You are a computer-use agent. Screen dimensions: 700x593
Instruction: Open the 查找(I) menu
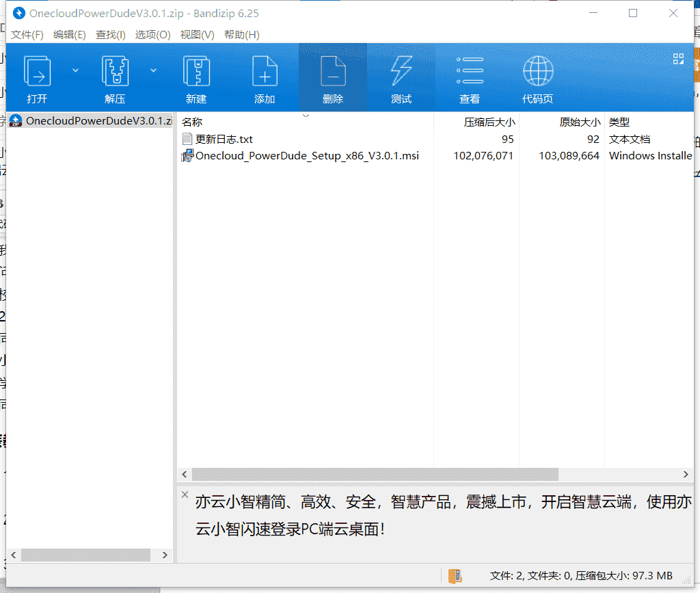(x=110, y=35)
